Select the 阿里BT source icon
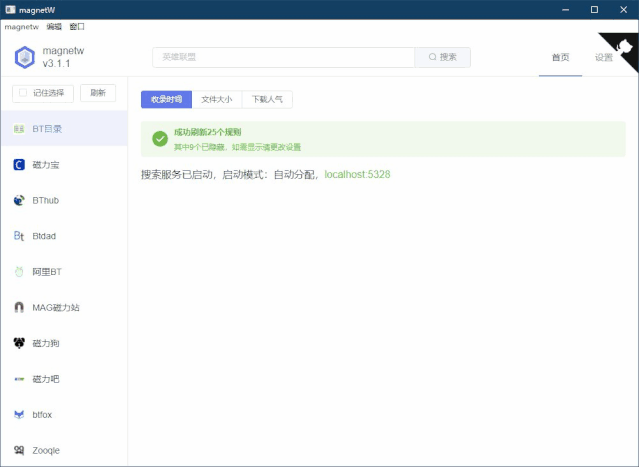The width and height of the screenshot is (639, 467). click(19, 271)
